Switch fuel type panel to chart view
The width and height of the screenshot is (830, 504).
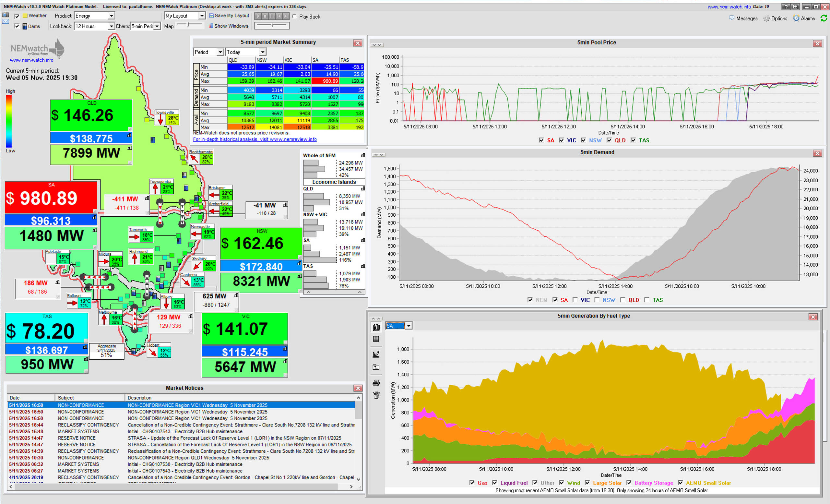[x=376, y=327]
